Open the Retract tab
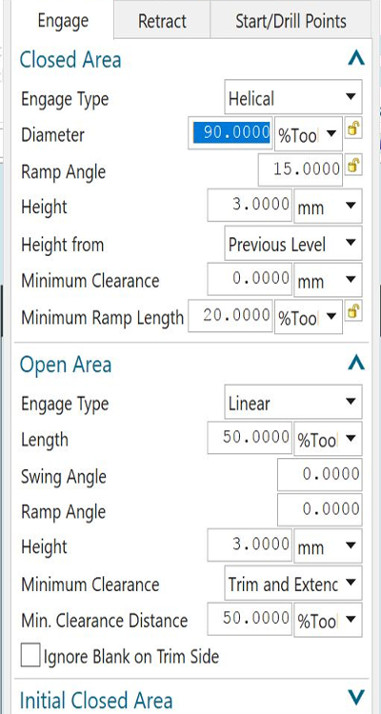The width and height of the screenshot is (381, 714). (x=162, y=21)
